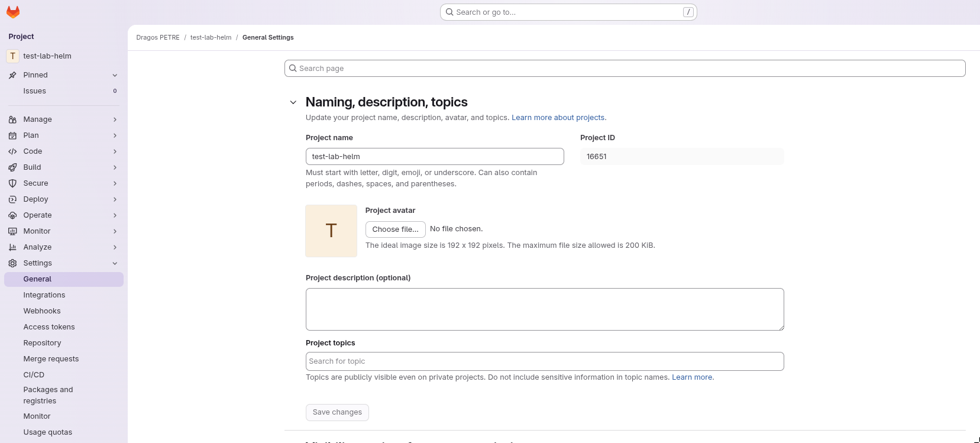Screen dimensions: 980x443
Task: Collapse the Pinned sidebar section
Action: pyautogui.click(x=115, y=75)
